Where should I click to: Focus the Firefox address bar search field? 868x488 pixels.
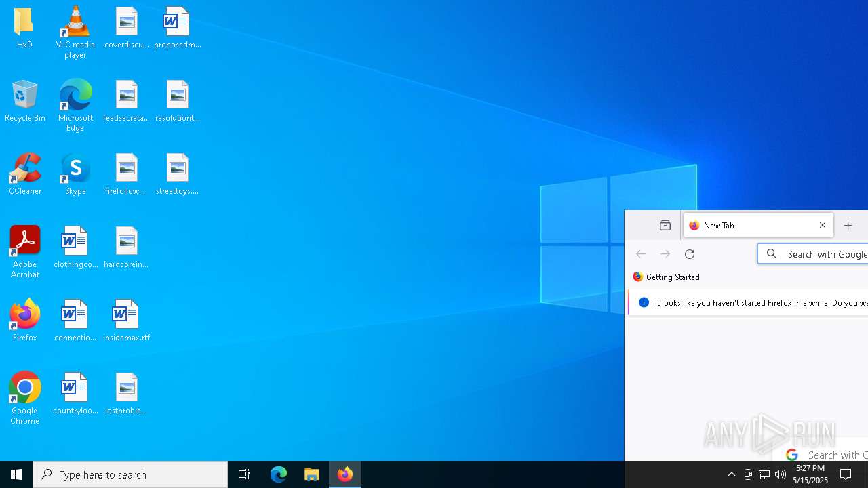813,253
